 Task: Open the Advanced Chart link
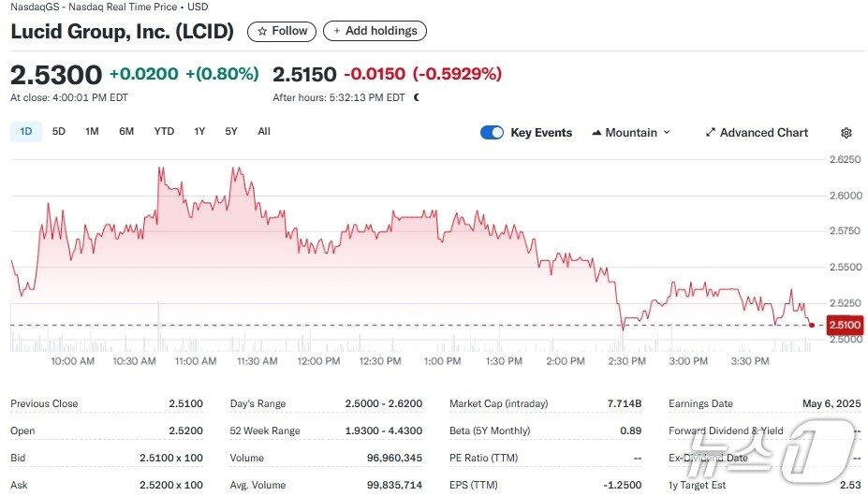click(763, 133)
